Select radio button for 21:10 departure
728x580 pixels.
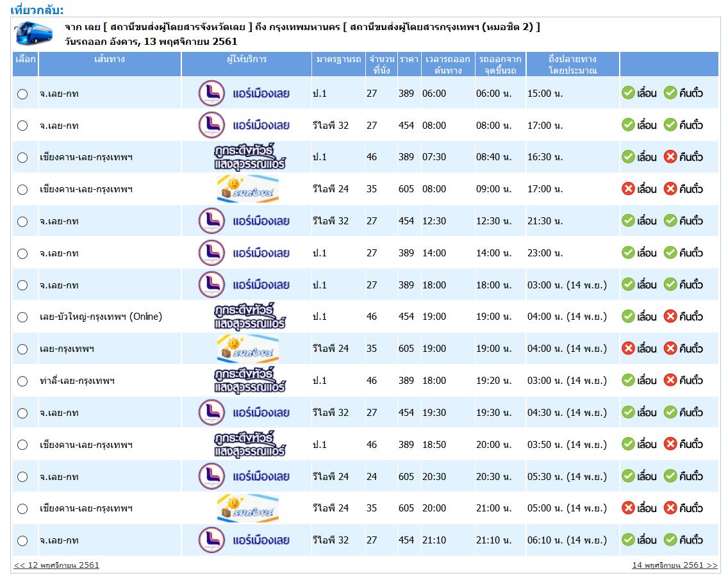22,540
